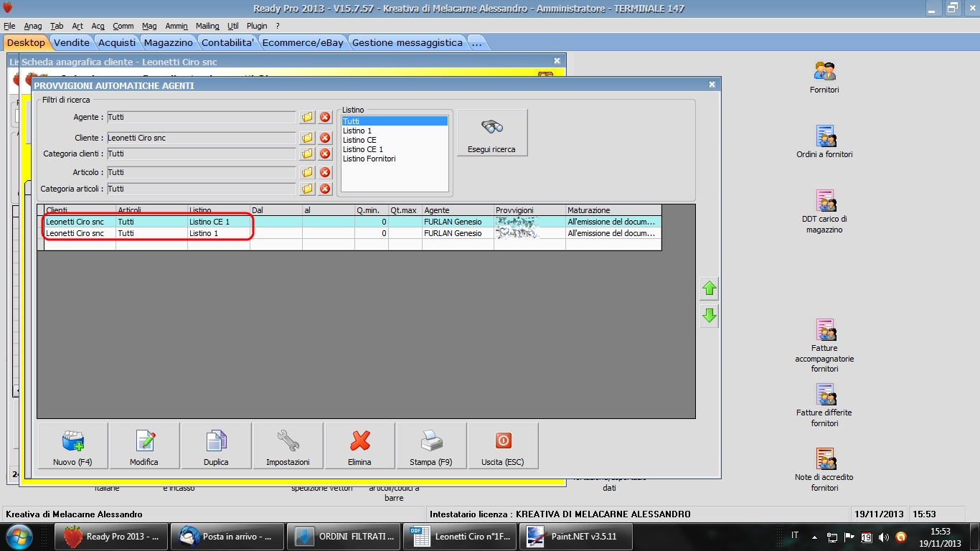Viewport: 980px width, 551px height.
Task: Open folder browse for Articolo filter
Action: click(307, 172)
